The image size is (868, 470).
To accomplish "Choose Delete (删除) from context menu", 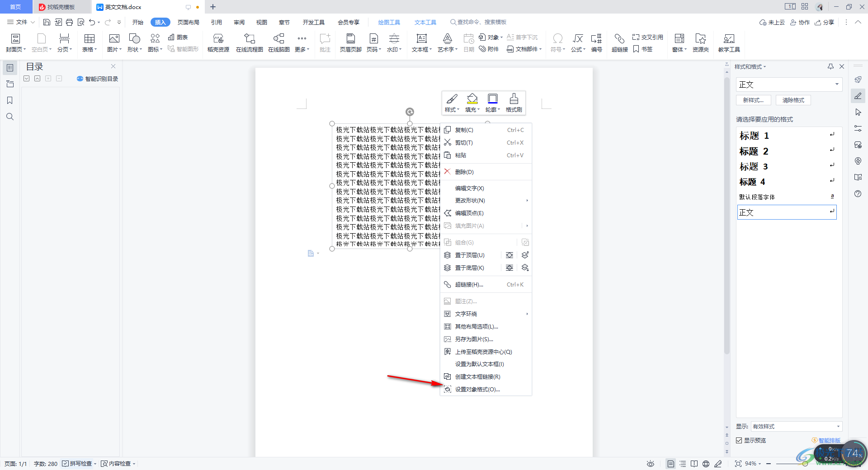I will [x=486, y=172].
